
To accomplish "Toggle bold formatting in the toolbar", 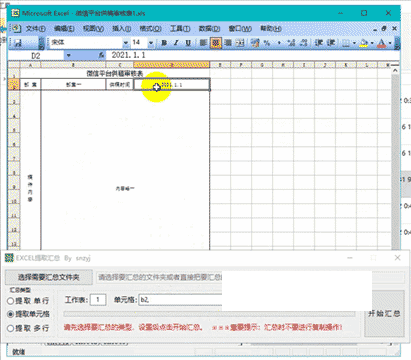I will tap(164, 43).
